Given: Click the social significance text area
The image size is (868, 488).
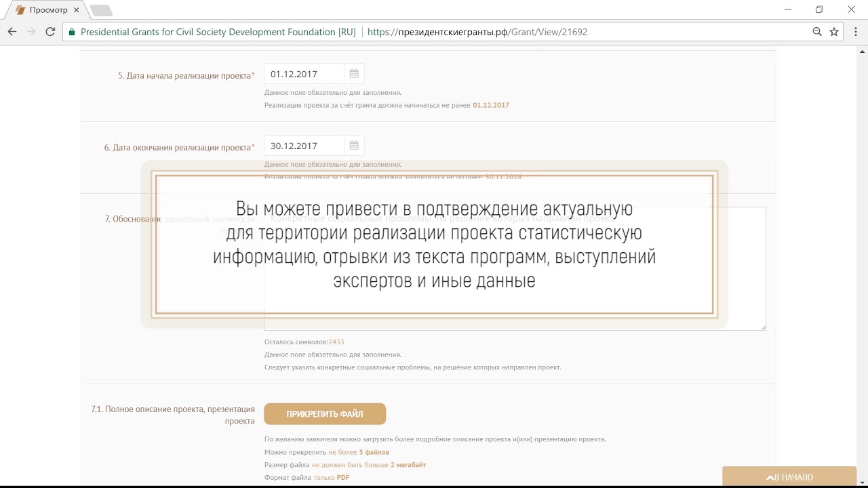Looking at the screenshot, I should tap(515, 268).
